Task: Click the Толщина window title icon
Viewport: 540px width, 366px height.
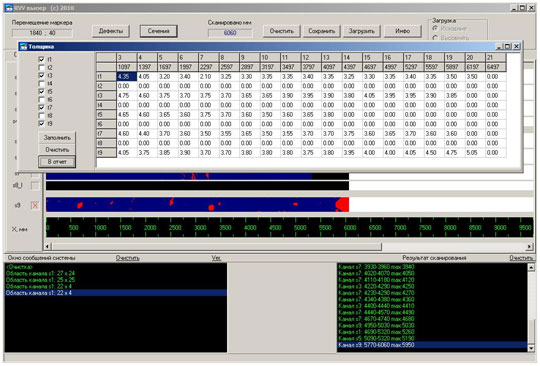Action: pos(23,46)
